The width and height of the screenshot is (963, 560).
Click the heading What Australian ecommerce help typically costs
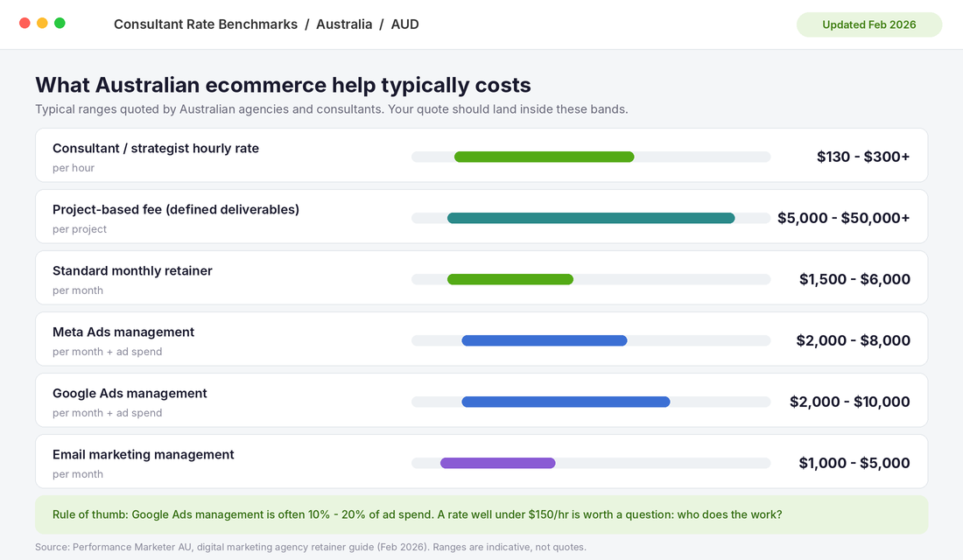pos(283,85)
